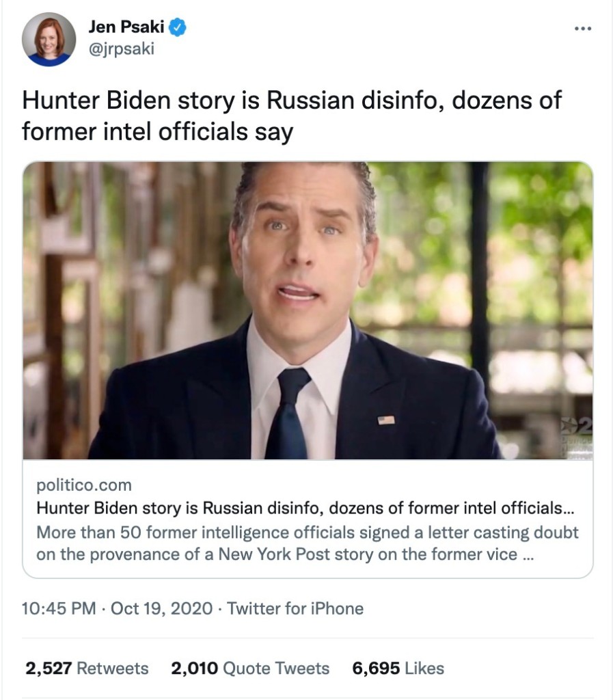Open the three-dot more options menu
This screenshot has width=613, height=700.
point(583,29)
